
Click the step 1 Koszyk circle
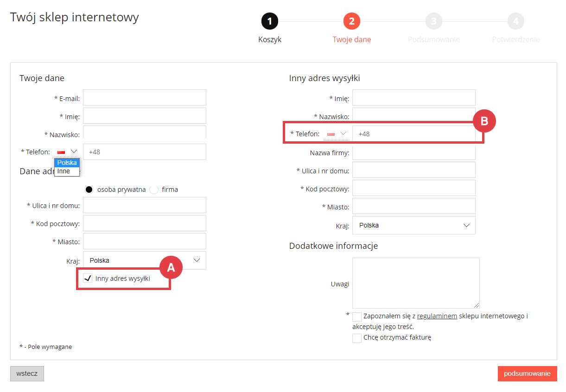270,21
